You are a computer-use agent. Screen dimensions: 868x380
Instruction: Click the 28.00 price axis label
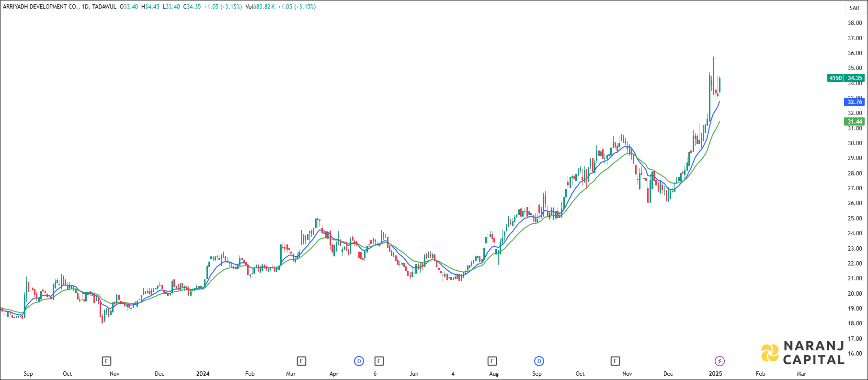[x=855, y=173]
